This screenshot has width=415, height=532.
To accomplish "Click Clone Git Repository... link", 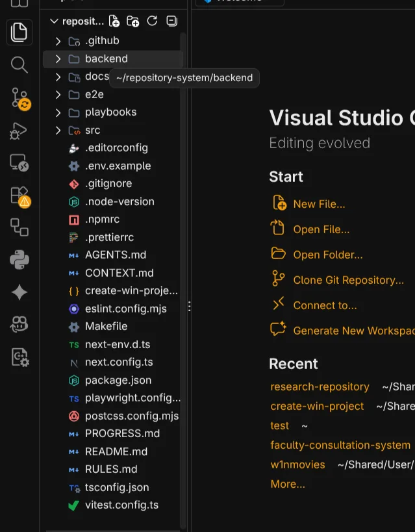I will point(349,280).
